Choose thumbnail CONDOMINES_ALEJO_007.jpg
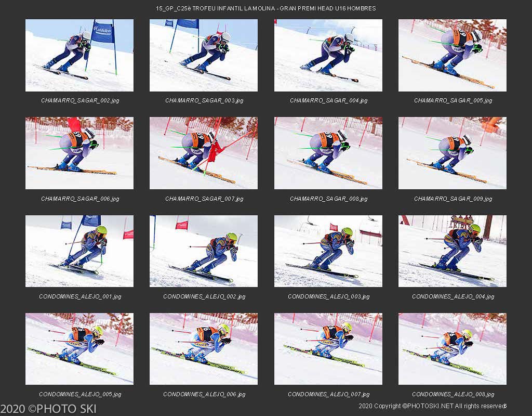 tap(328, 349)
